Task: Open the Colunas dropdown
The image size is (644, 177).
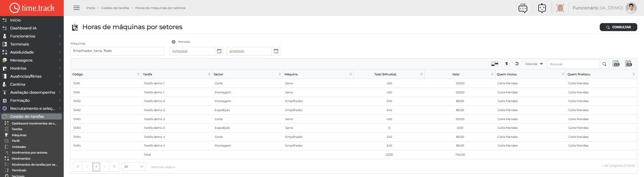Action: point(534,64)
